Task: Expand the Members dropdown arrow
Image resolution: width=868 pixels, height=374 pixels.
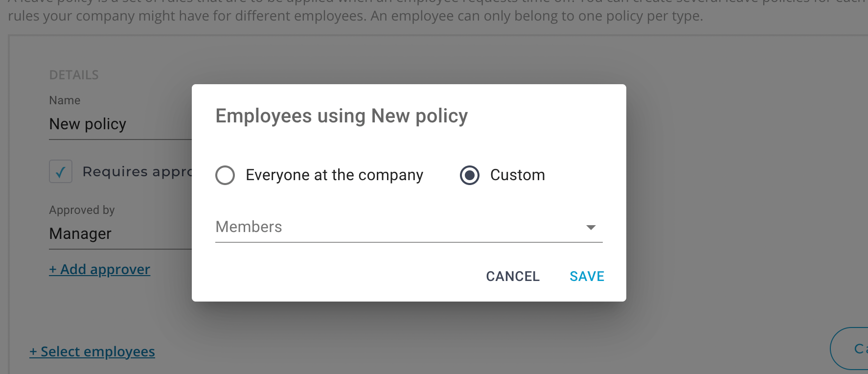Action: 591,227
